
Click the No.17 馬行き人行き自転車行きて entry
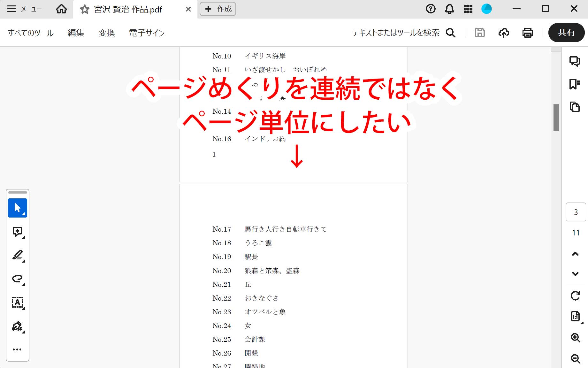[270, 229]
